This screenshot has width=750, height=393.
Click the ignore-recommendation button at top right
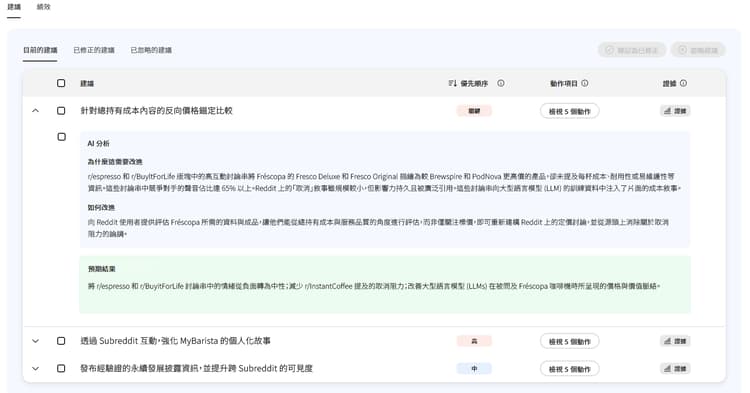(x=698, y=50)
